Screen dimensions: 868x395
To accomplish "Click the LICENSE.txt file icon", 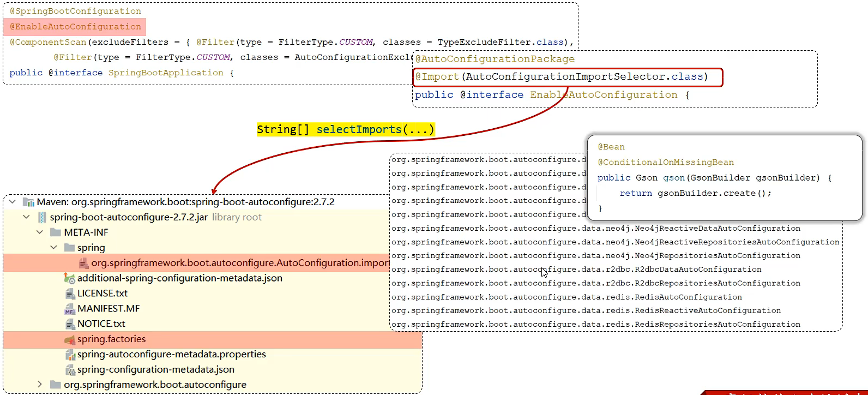I will coord(70,294).
